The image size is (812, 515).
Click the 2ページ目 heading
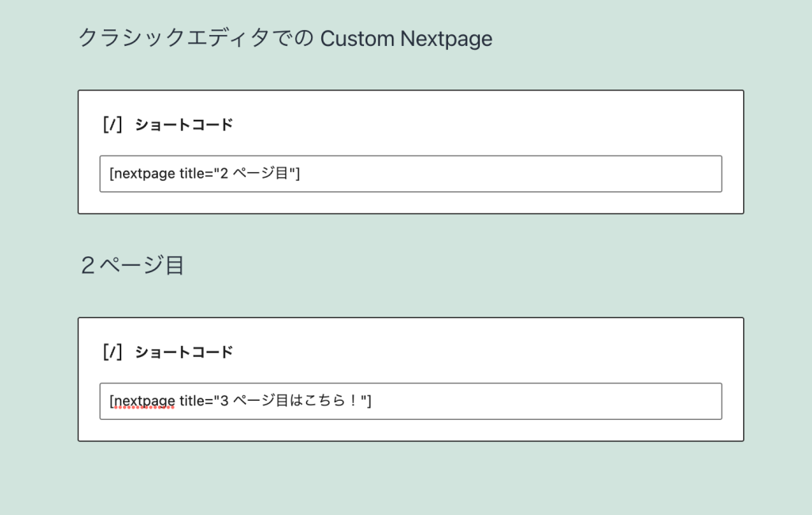(x=132, y=265)
